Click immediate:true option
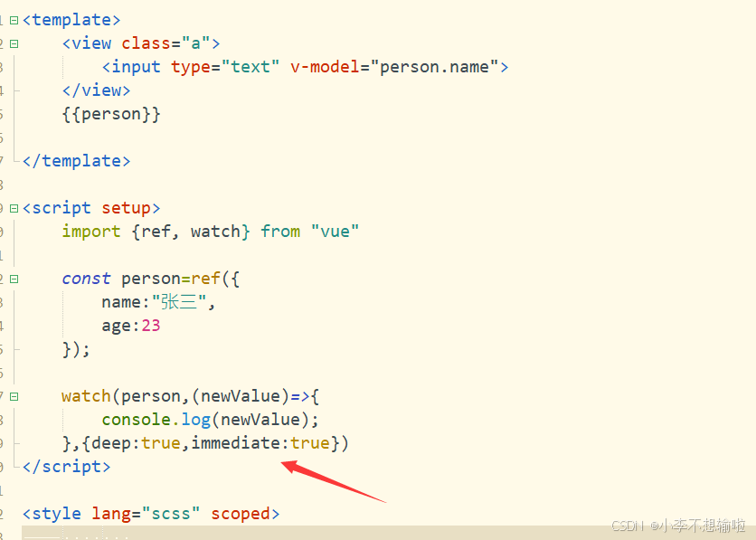The height and width of the screenshot is (540, 756). pyautogui.click(x=260, y=443)
